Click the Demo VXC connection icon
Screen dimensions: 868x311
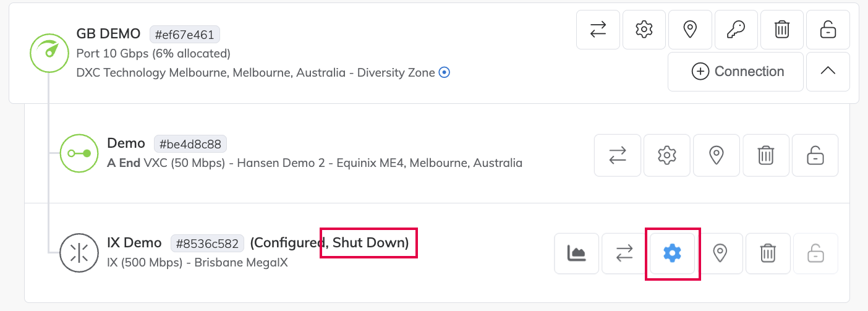[x=79, y=153]
